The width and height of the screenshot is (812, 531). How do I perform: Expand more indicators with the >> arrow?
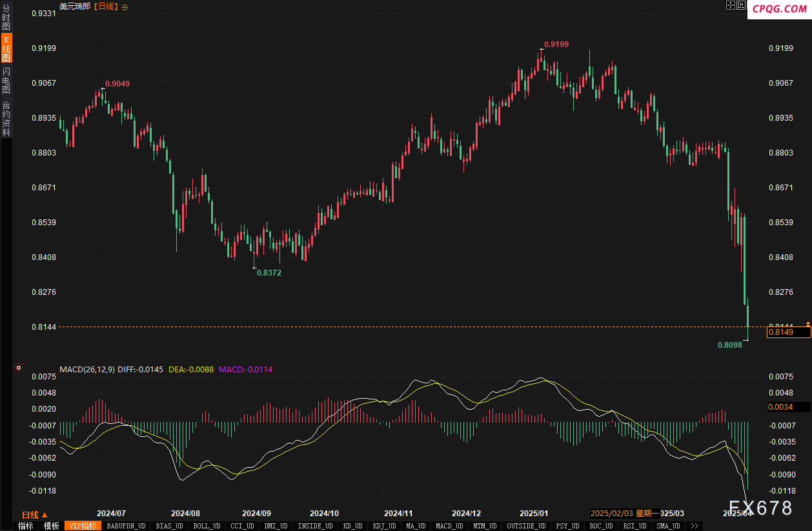coord(694,526)
